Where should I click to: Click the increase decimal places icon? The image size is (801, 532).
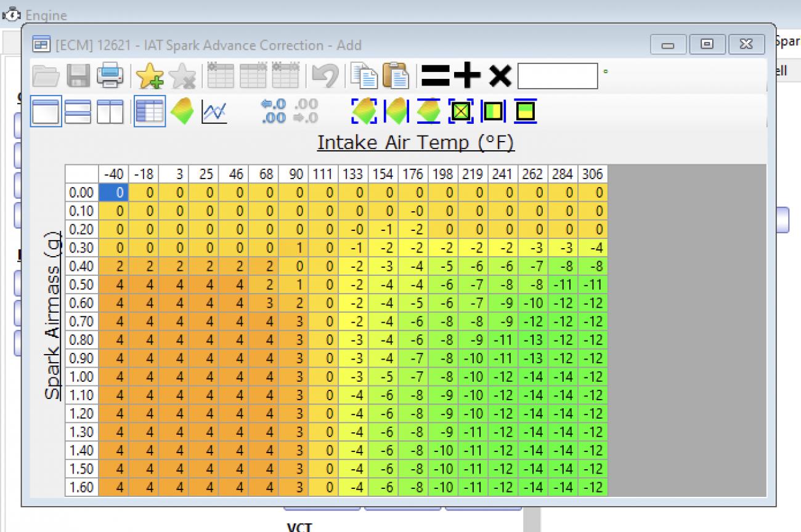pos(273,111)
